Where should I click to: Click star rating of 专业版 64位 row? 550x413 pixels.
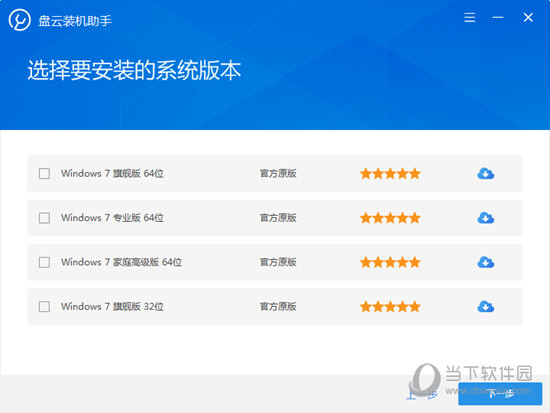tap(390, 218)
